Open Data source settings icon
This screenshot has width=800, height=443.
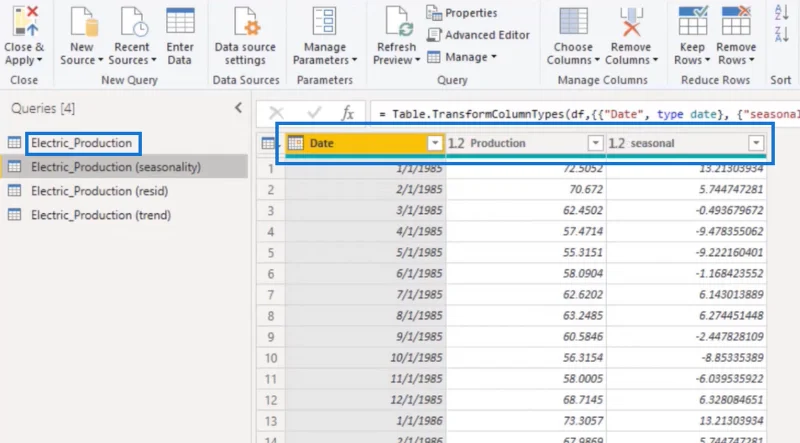pyautogui.click(x=247, y=21)
